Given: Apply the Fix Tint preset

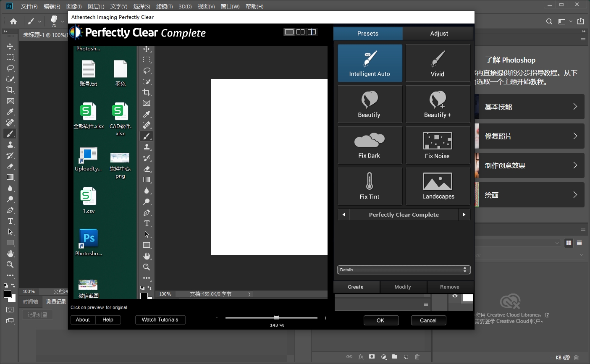Looking at the screenshot, I should (x=370, y=186).
